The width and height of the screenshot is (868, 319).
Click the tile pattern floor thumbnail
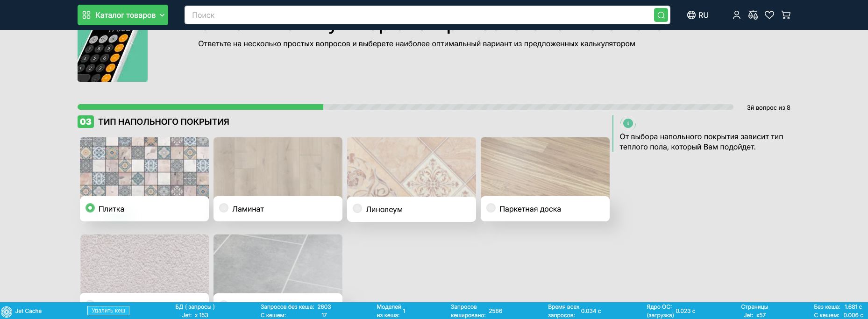click(144, 167)
